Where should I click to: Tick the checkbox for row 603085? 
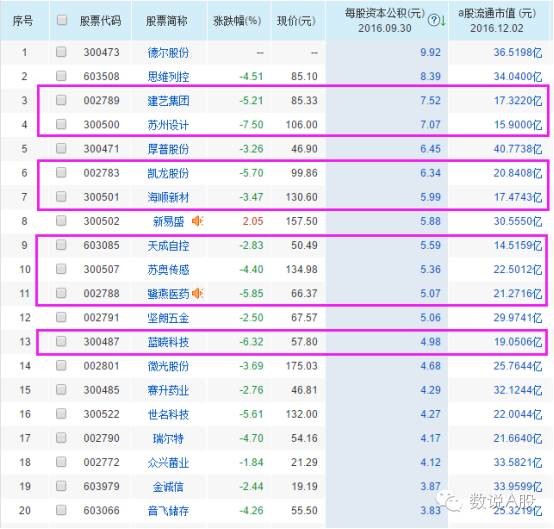coord(61,245)
